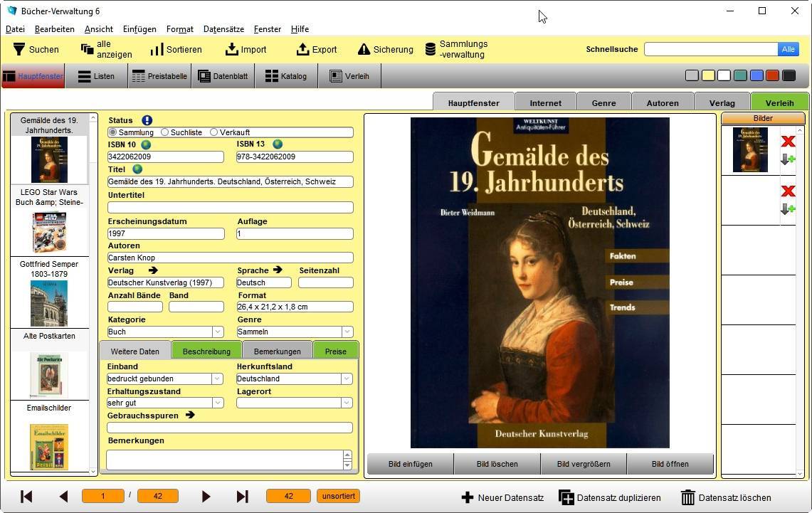Viewport: 812px width, 513px height.
Task: Select the Verkauft status radio button
Action: (213, 132)
